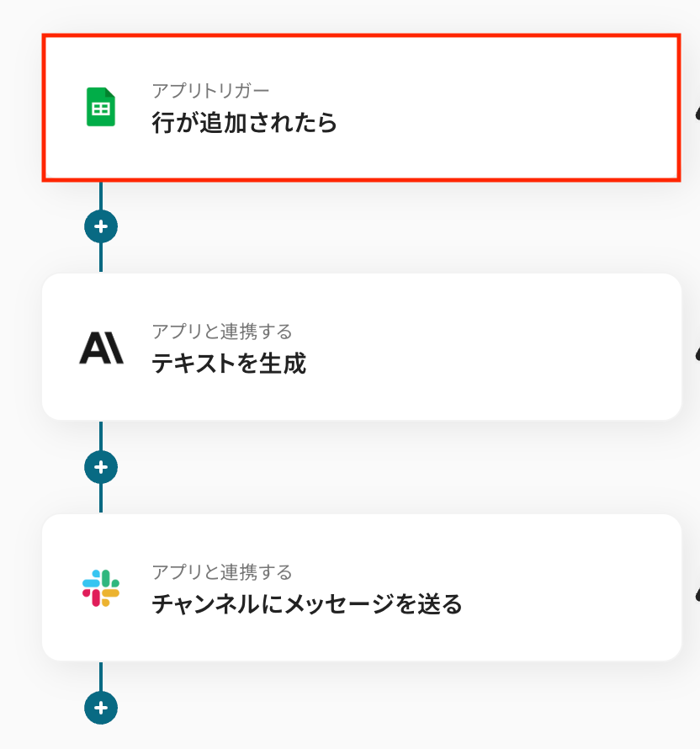Click アプリと連携する label above Slack action
Viewport: 700px width, 749px height.
pyautogui.click(x=222, y=572)
